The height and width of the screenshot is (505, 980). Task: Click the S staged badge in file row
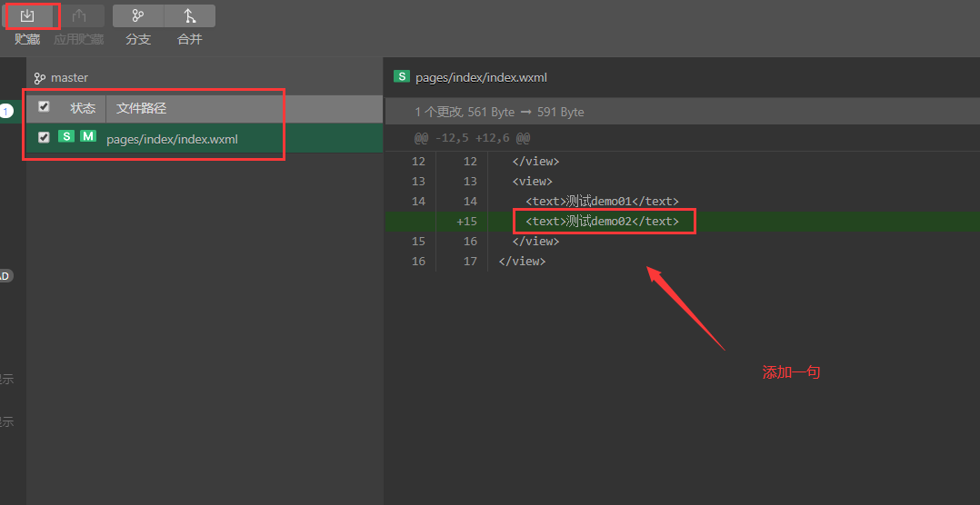coord(66,136)
